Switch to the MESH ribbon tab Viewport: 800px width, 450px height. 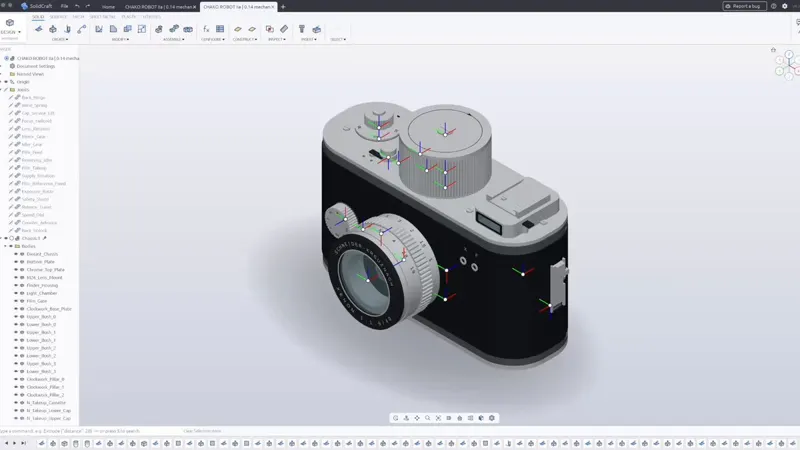(x=78, y=17)
